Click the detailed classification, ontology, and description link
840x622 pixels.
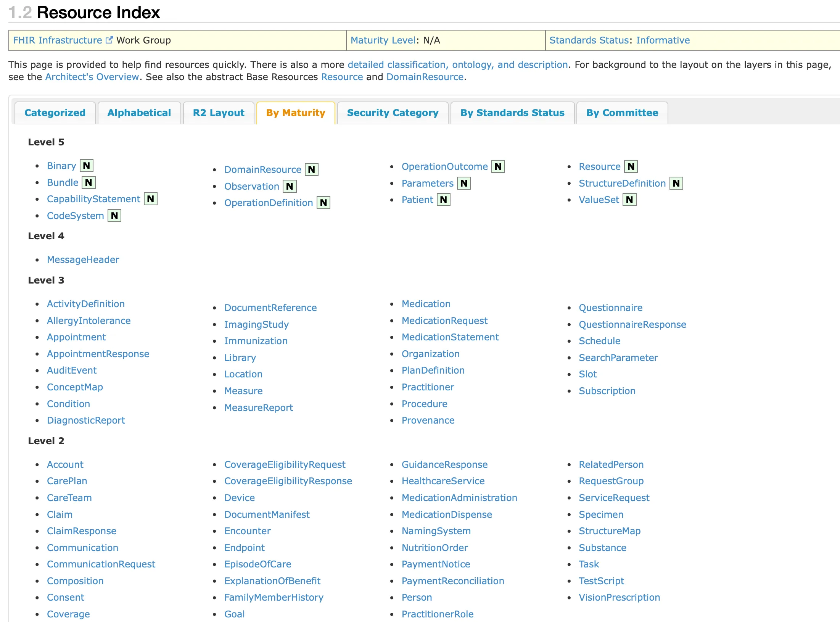click(458, 64)
